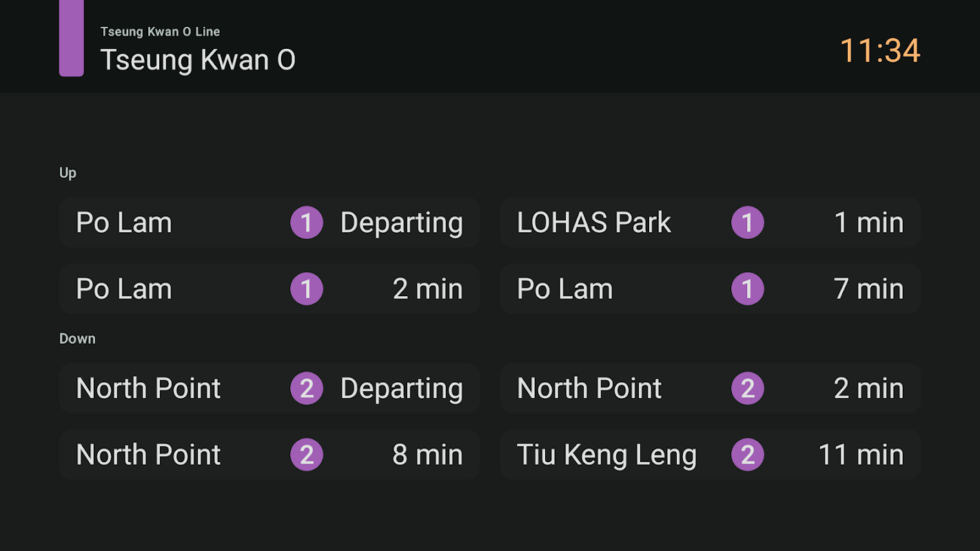Screen dimensions: 980x551
Task: Select the Down direction heading
Action: (77, 339)
